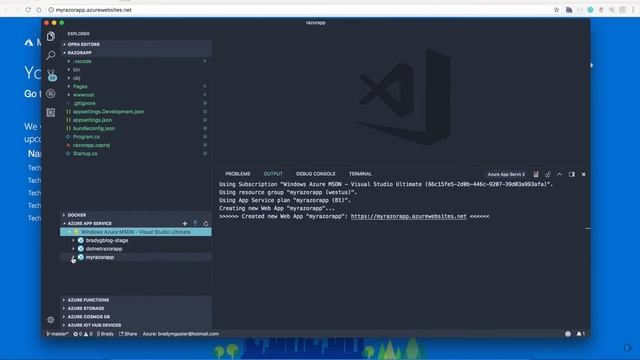Click the deploy arrow icon in Azure App Service
This screenshot has height=360, width=640.
[196, 223]
